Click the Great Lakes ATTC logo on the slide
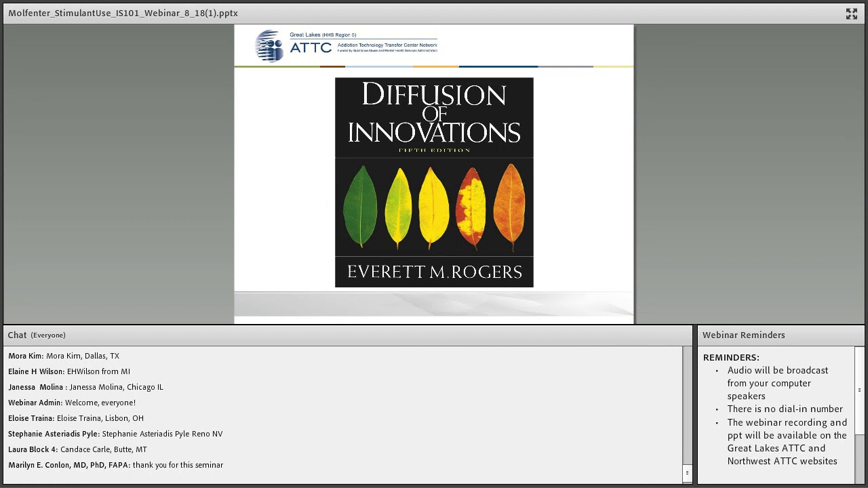868x488 pixels. (x=346, y=45)
